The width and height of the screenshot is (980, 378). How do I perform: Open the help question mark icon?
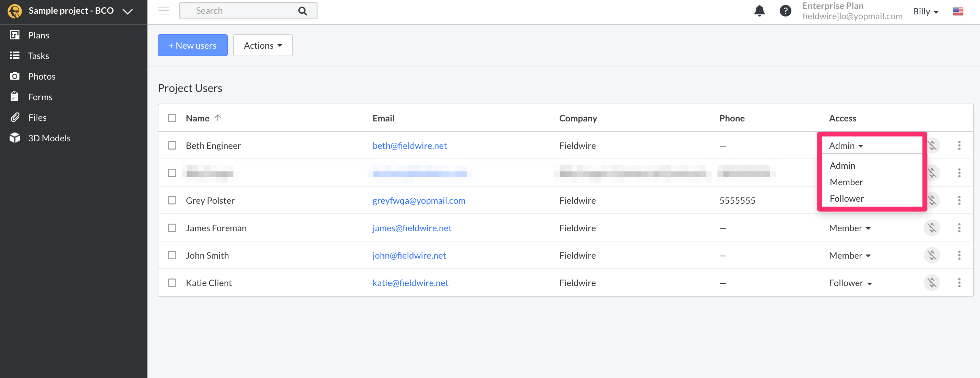point(785,11)
